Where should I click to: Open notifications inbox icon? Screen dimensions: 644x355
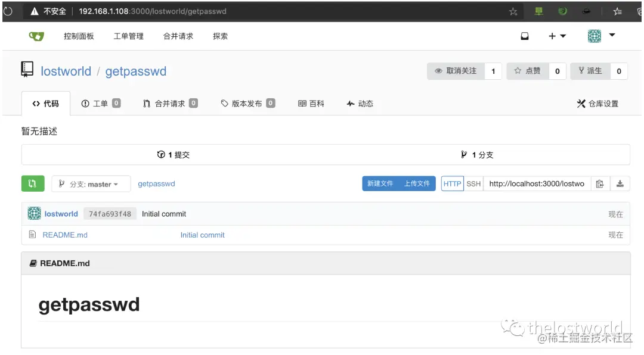pos(525,36)
